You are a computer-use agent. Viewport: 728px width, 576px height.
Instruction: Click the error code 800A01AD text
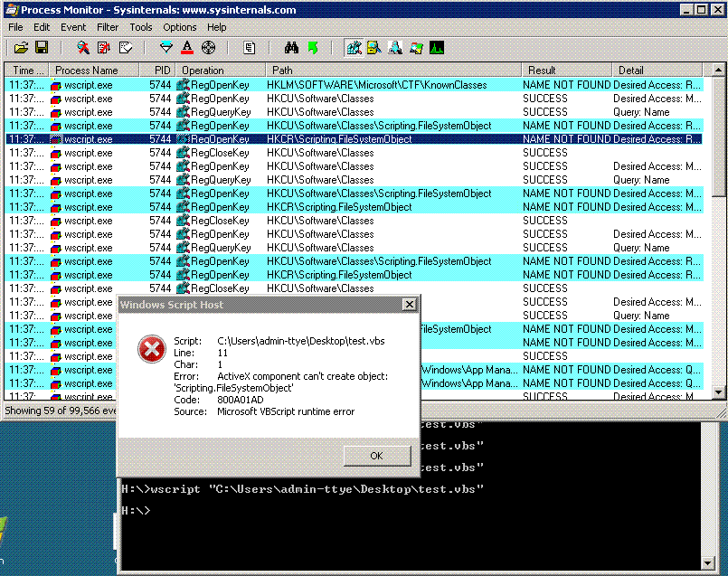click(241, 400)
